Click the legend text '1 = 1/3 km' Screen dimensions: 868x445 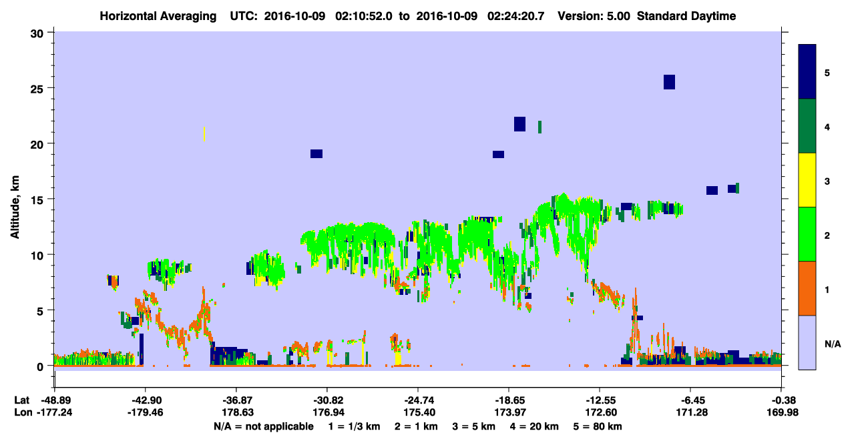coord(355,426)
